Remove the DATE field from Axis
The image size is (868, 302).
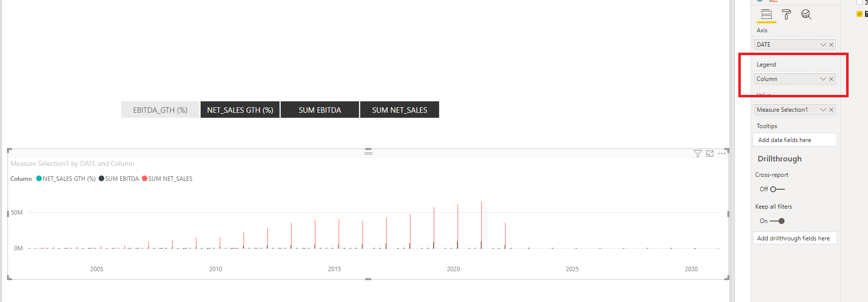(x=831, y=45)
